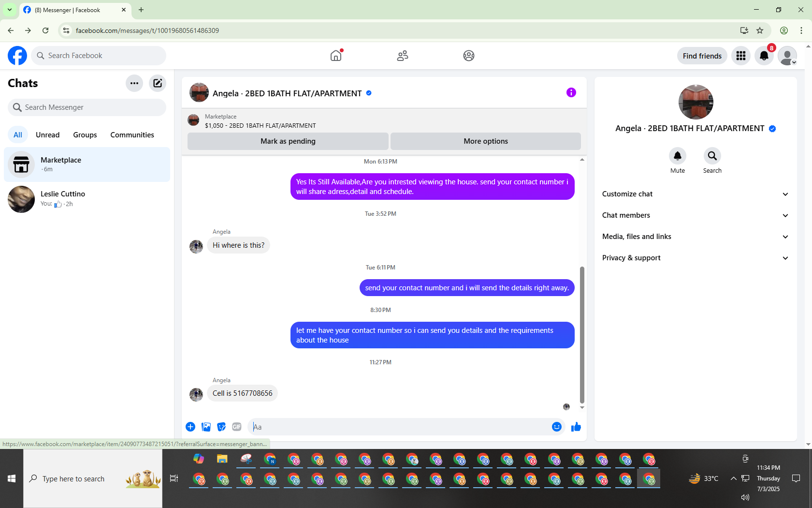The image size is (812, 508).
Task: Go to the Home feed icon
Action: point(336,56)
